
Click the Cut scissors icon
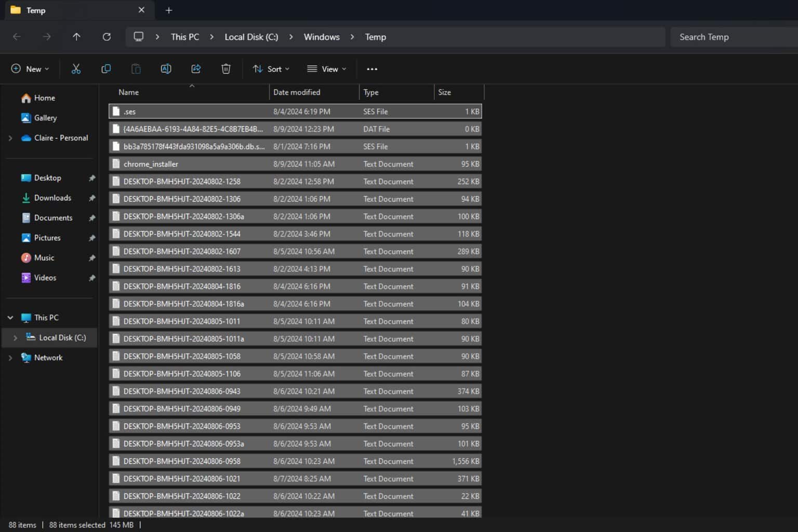pyautogui.click(x=76, y=69)
